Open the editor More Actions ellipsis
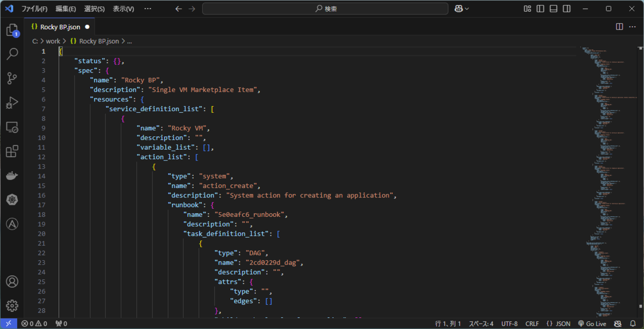644x329 pixels. 633,26
